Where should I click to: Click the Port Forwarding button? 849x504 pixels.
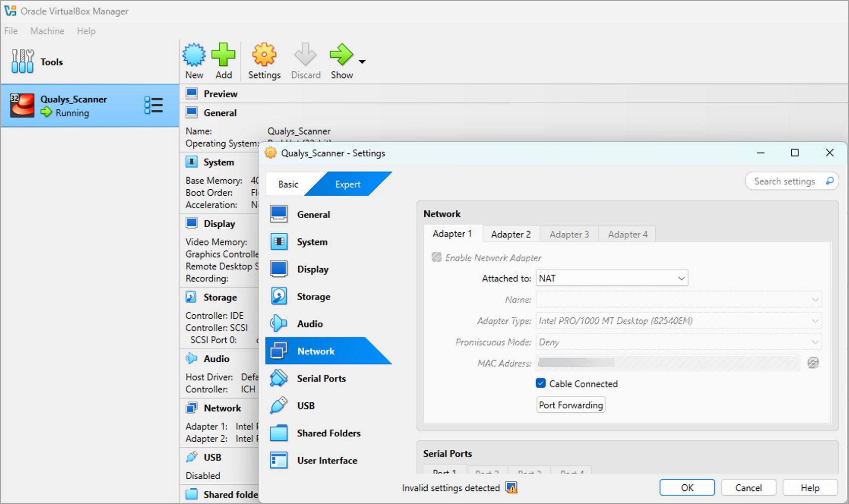click(x=571, y=405)
